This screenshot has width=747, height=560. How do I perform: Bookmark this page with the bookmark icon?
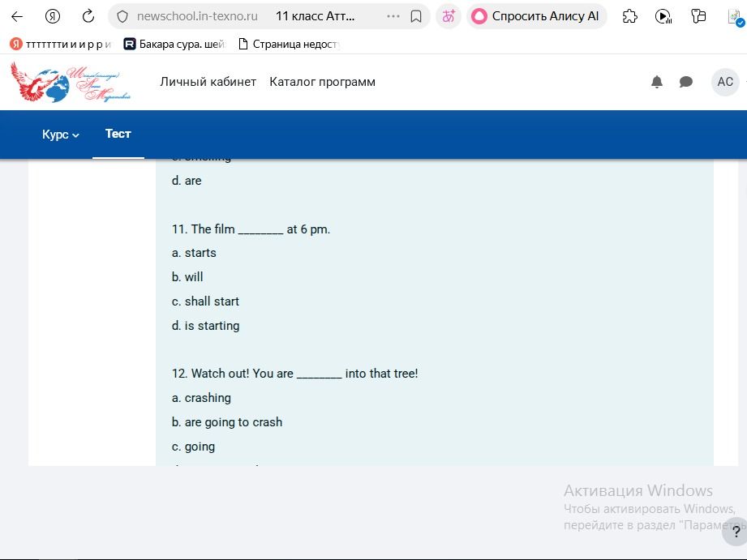pyautogui.click(x=416, y=17)
